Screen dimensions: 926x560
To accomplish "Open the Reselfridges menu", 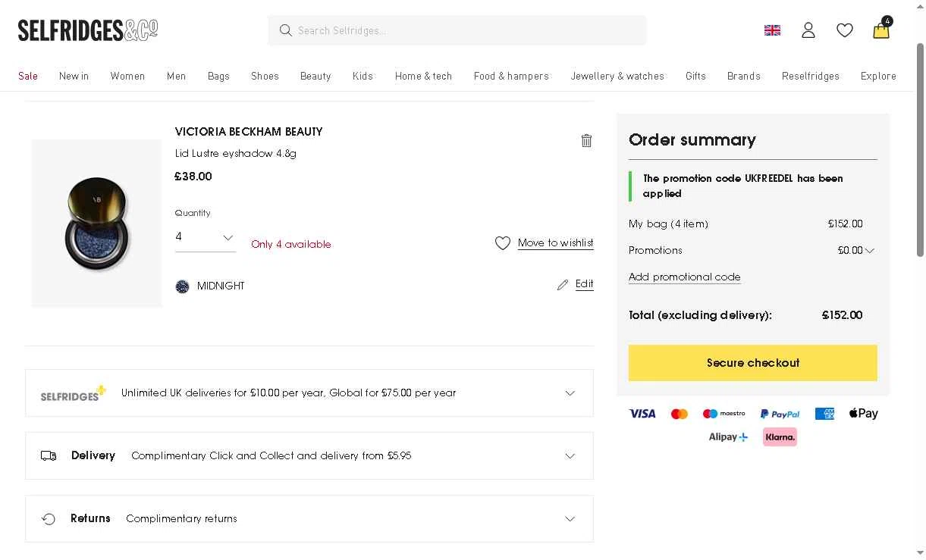I will [811, 76].
